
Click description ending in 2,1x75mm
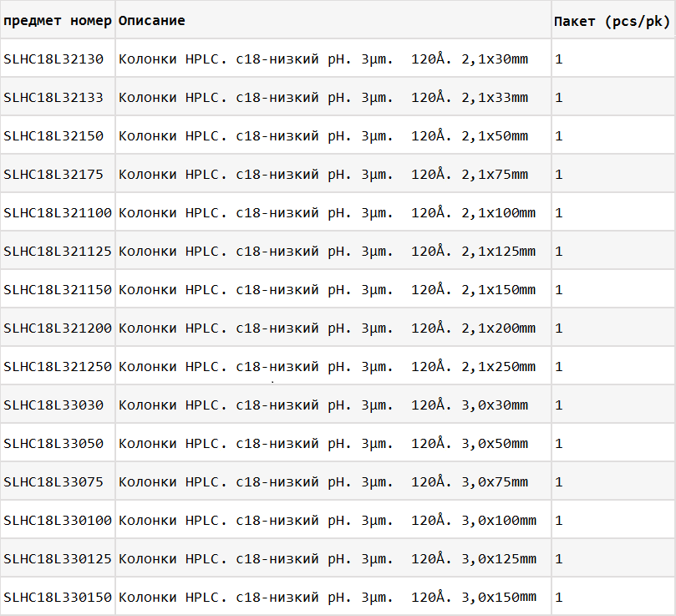coord(323,174)
